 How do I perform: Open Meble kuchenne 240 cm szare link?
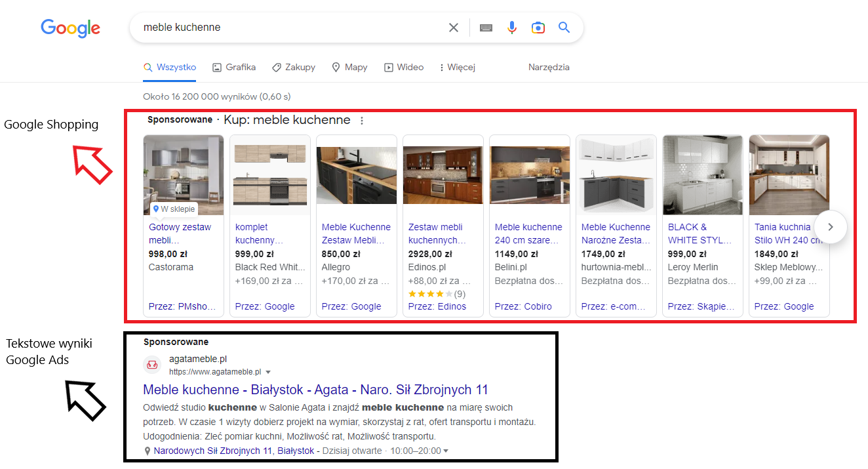[x=528, y=234]
